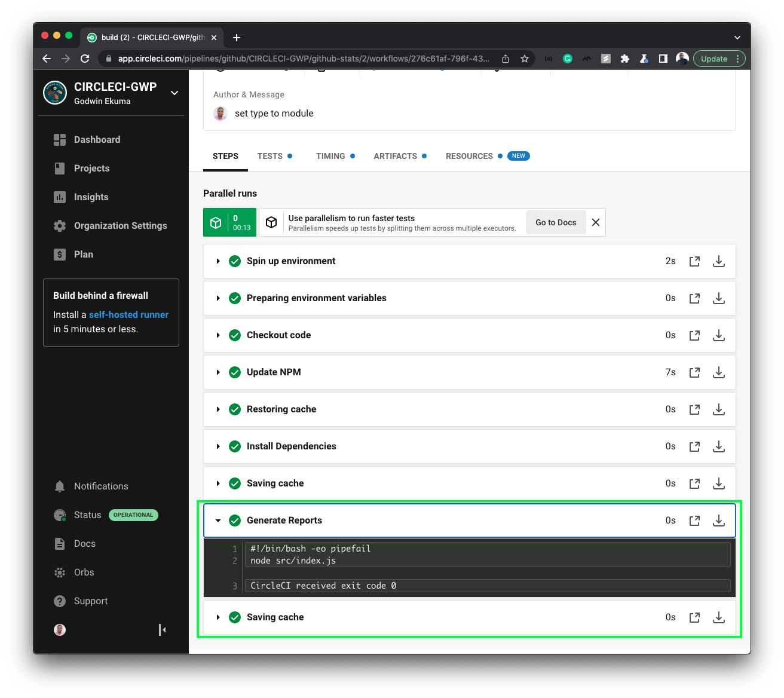Open the ARTIFACTS tab
This screenshot has width=784, height=698.
[395, 156]
